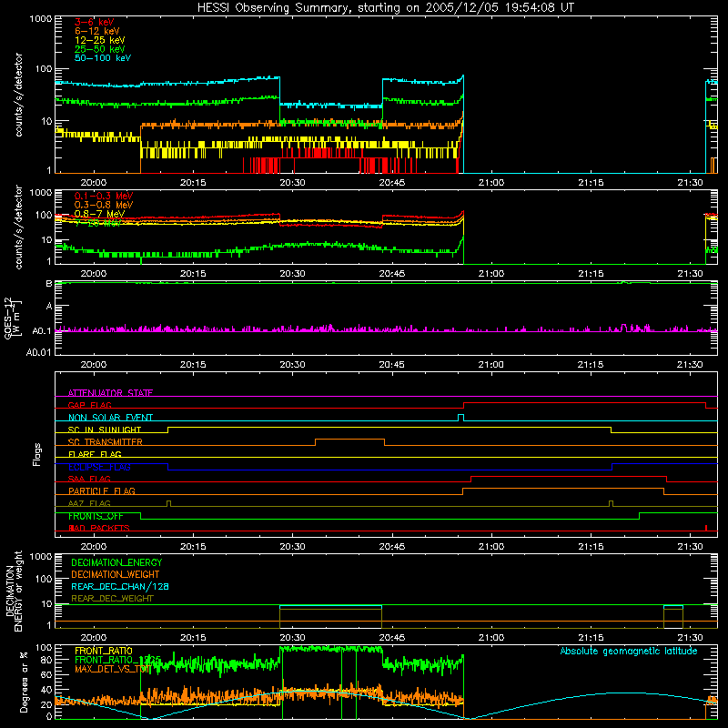The height and width of the screenshot is (728, 728).
Task: Select the red 3-6 keV legend label
Action: click(95, 22)
